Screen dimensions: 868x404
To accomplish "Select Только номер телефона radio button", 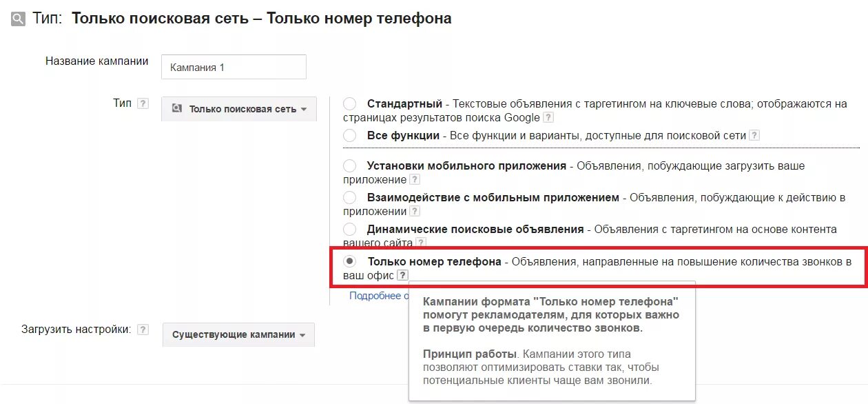I will point(350,261).
